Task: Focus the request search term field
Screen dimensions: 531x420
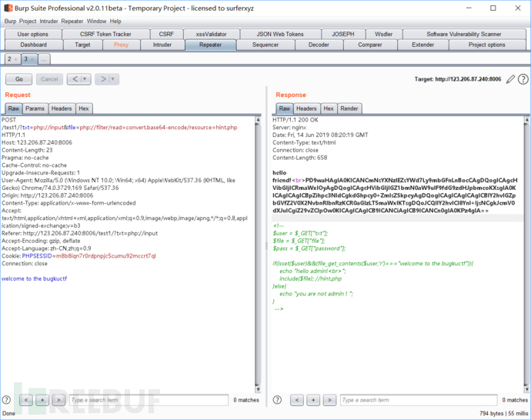Action: 149,400
